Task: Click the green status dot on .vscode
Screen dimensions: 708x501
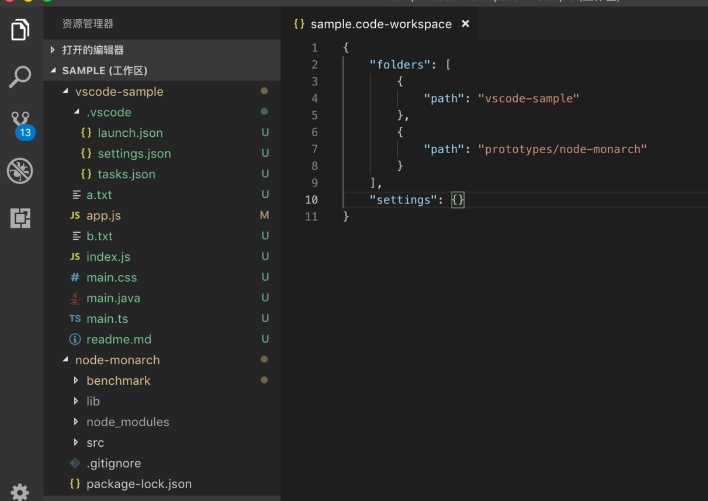Action: 264,111
